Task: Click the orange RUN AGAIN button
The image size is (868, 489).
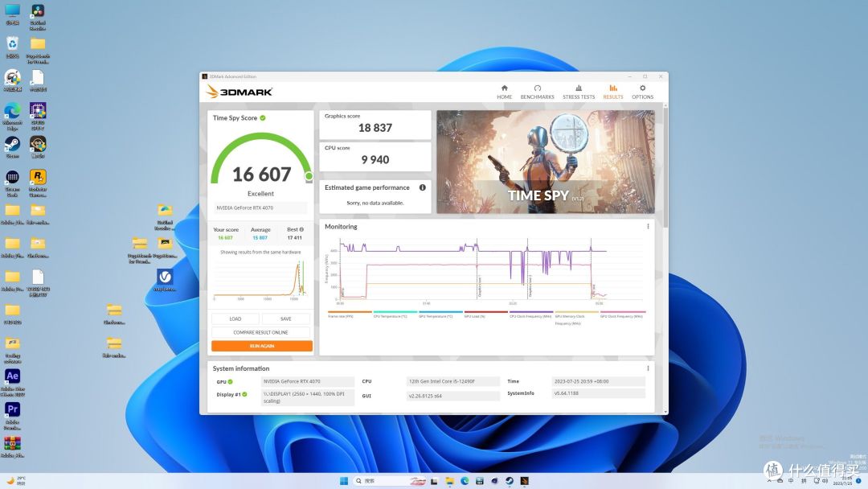Action: click(x=262, y=346)
